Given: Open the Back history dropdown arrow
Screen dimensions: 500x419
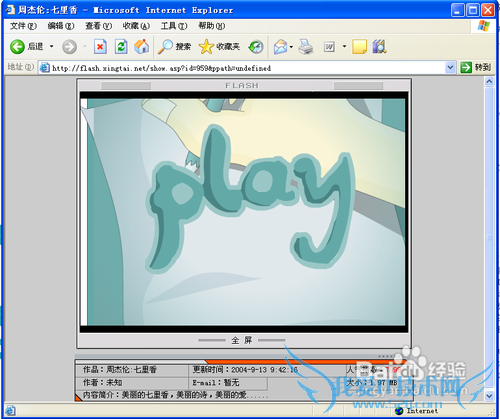Looking at the screenshot, I should coord(52,46).
